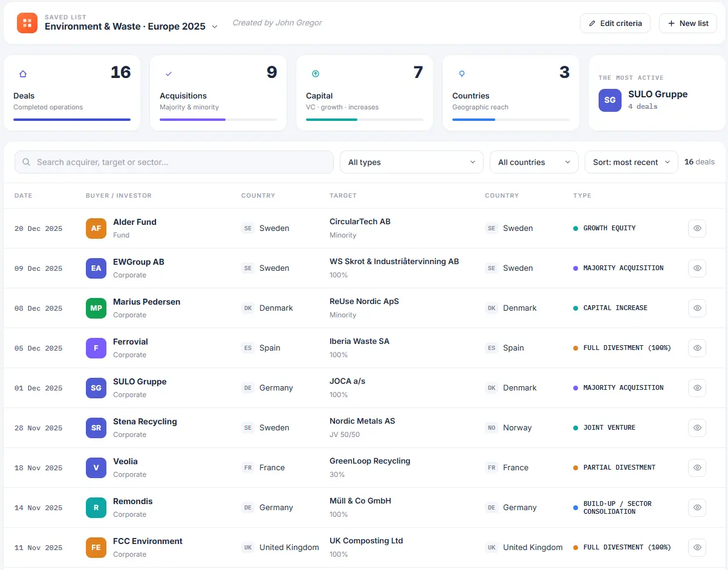This screenshot has height=570, width=728.
Task: Click the V avatar for Veolia
Action: click(96, 468)
